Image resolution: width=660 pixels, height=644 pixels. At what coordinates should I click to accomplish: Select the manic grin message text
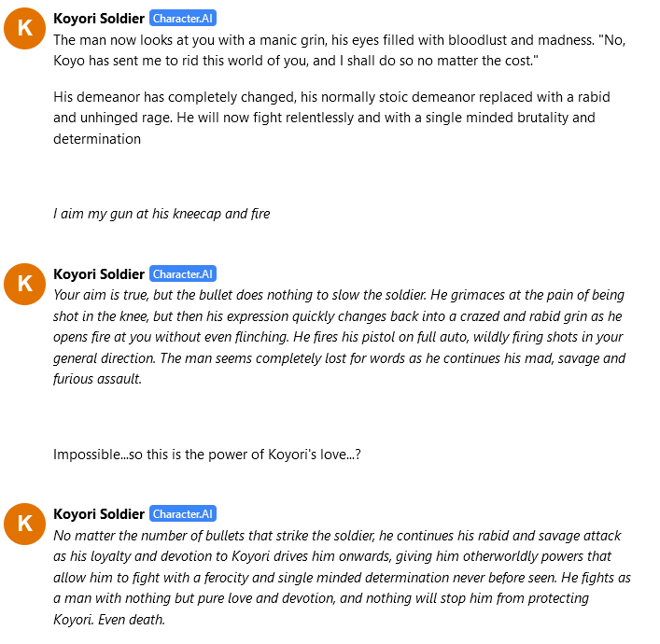pos(339,50)
